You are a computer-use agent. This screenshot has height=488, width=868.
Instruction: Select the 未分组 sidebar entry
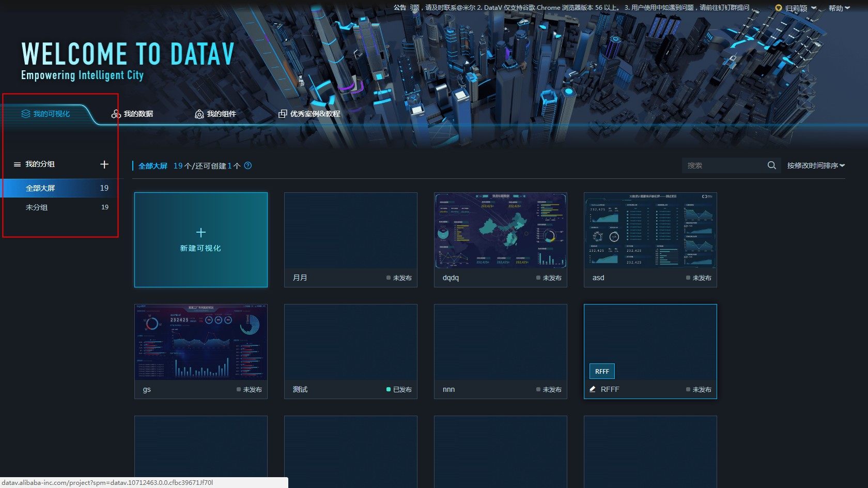click(37, 207)
